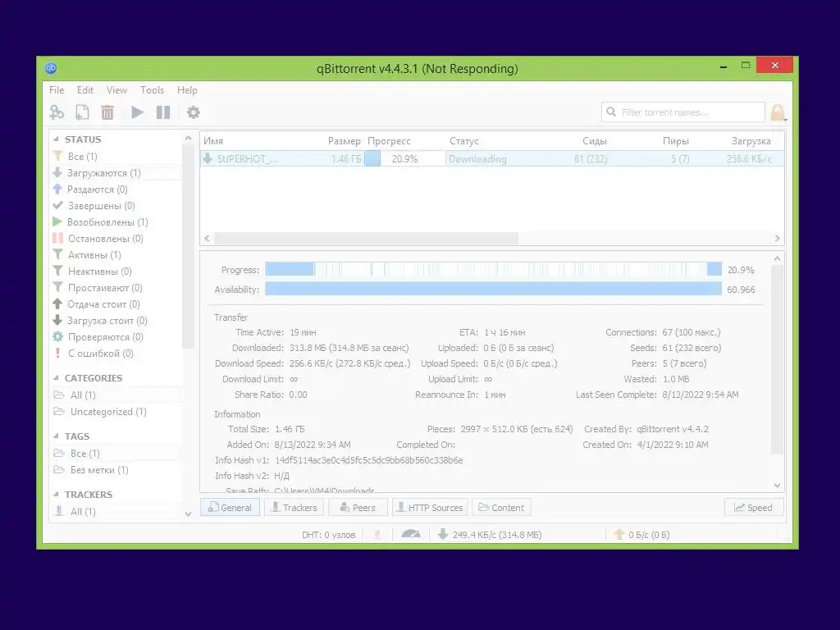Select category Uncategorized (1)
Image resolution: width=840 pixels, height=630 pixels.
116,412
